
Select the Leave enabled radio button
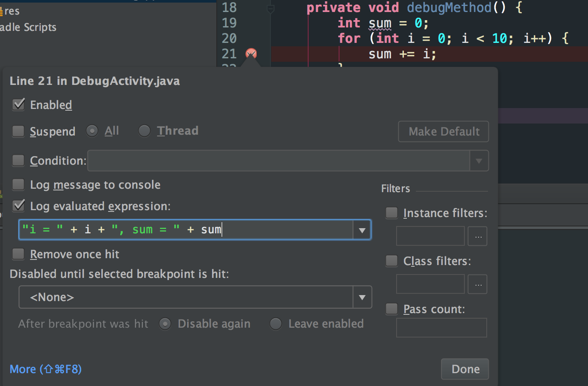276,324
